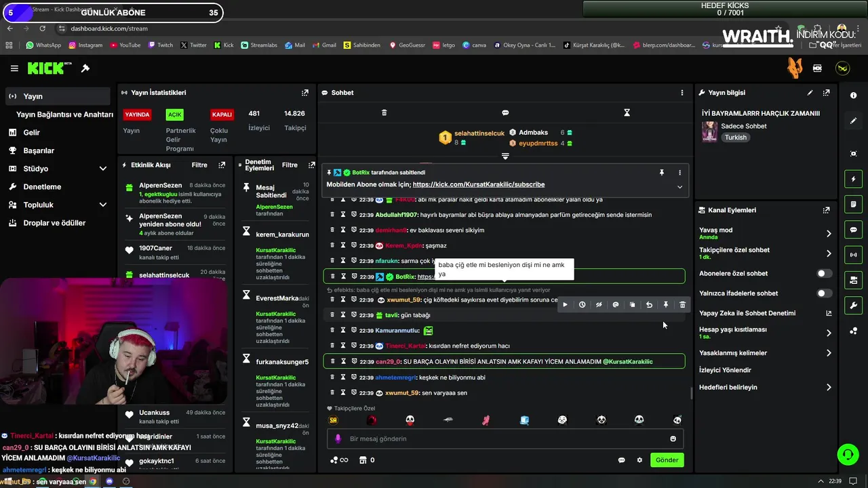Image resolution: width=868 pixels, height=488 pixels.
Task: Click the mention icon in the message toolbar
Action: click(616, 305)
